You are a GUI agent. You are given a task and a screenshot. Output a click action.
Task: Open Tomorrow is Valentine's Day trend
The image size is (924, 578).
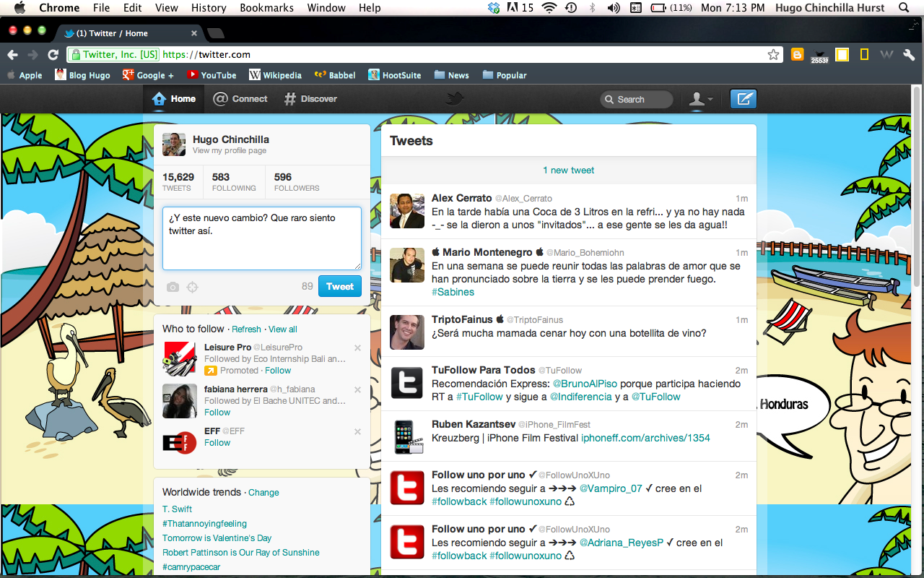[x=217, y=538]
